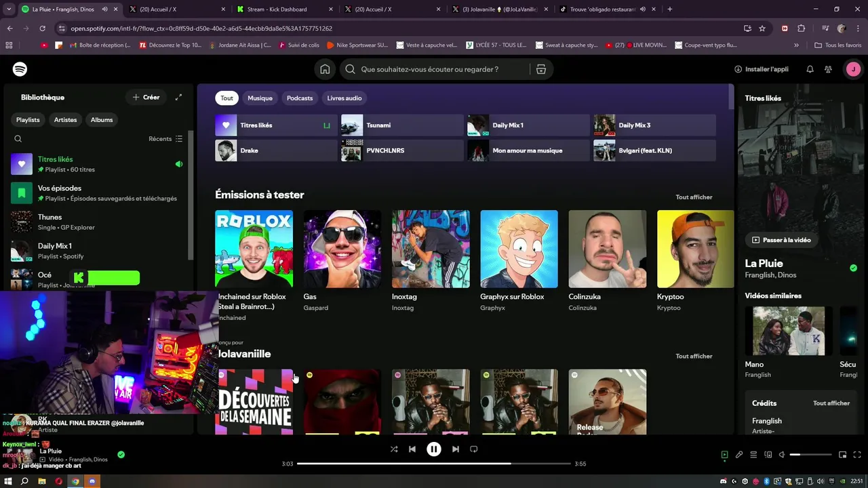Open the Kryptoo show thumbnail
The image size is (868, 488).
click(x=696, y=249)
